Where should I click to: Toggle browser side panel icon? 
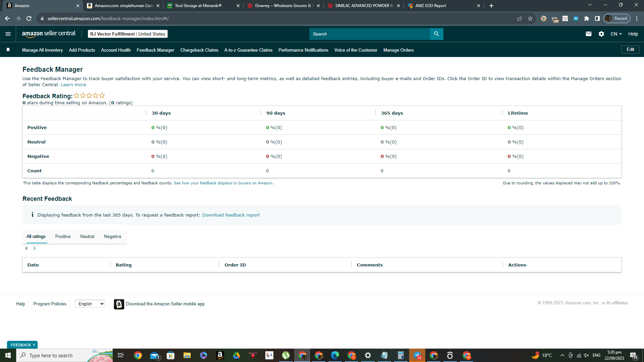pos(597,18)
